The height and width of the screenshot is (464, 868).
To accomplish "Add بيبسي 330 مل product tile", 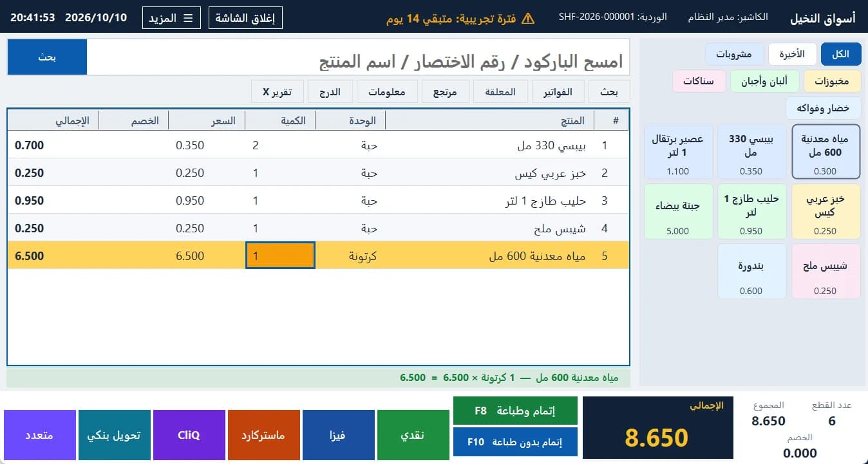I will [752, 151].
